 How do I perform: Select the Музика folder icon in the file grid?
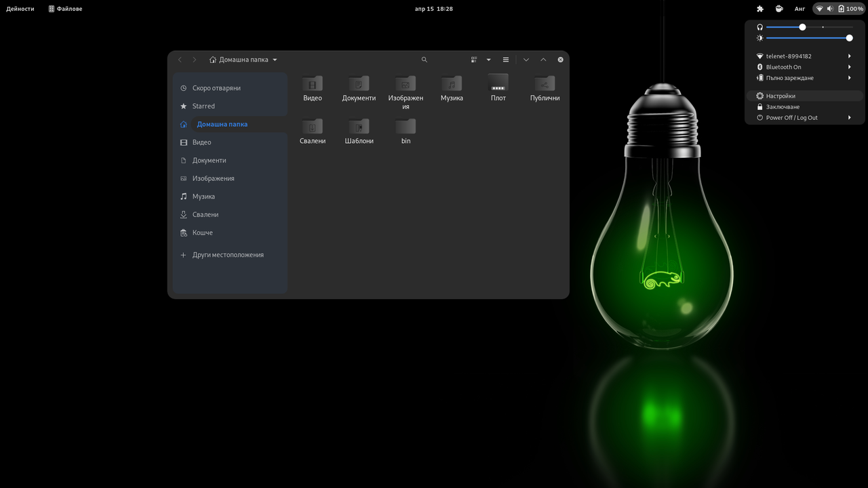coord(452,83)
